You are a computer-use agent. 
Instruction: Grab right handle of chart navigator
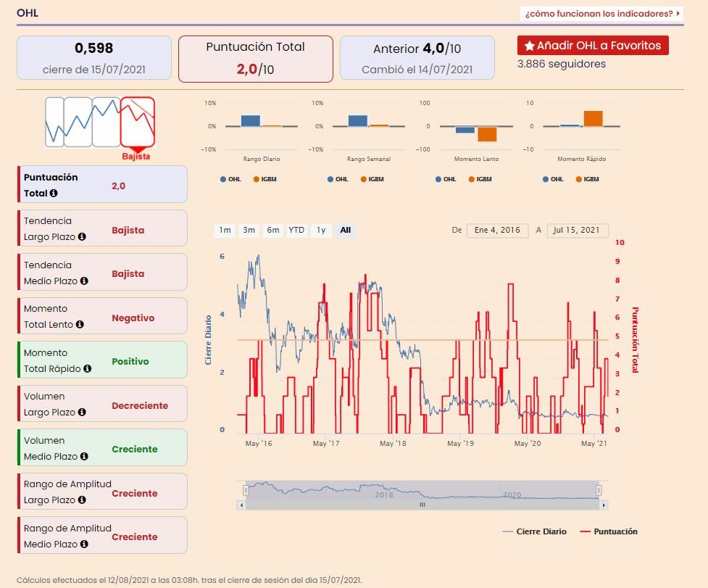tap(599, 490)
